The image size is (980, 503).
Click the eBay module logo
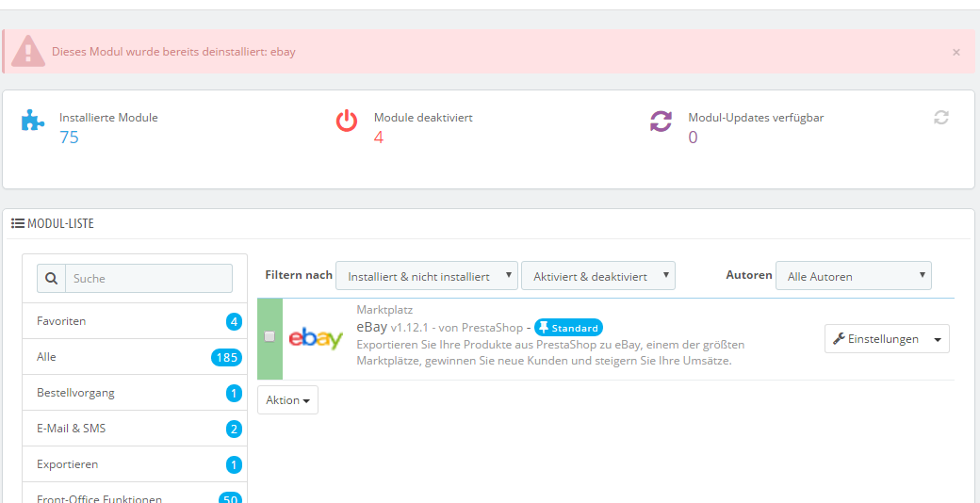[x=316, y=338]
